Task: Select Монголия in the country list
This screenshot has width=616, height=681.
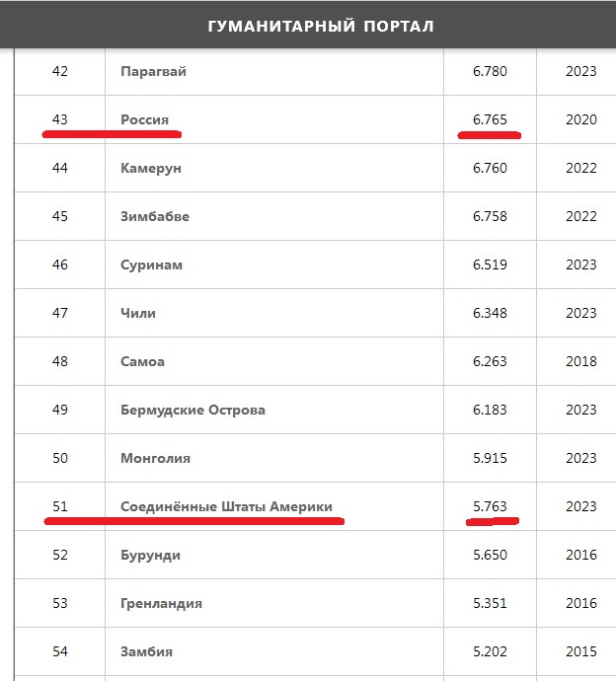Action: [x=155, y=458]
